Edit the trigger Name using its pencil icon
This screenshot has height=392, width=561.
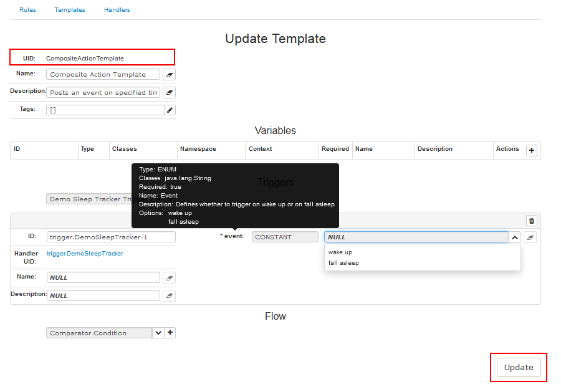(168, 277)
